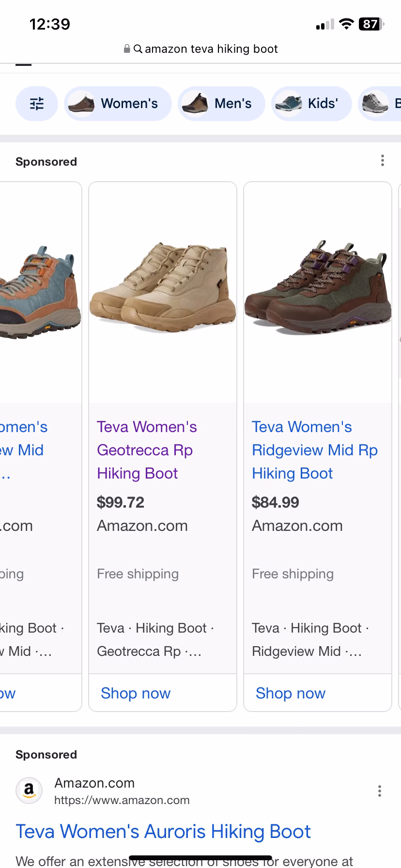Image resolution: width=401 pixels, height=868 pixels.
Task: Select the Kids' filter chip
Action: coord(311,104)
